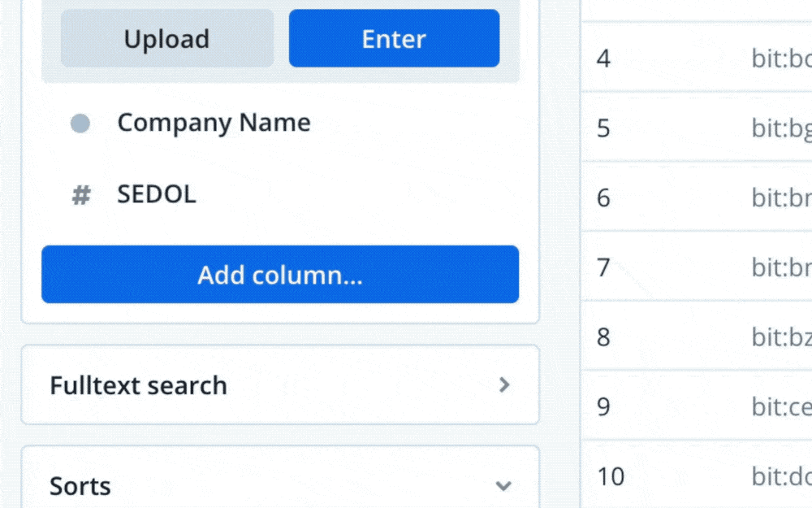
Task: Click the bit: cell in row 4
Action: pyautogui.click(x=780, y=59)
